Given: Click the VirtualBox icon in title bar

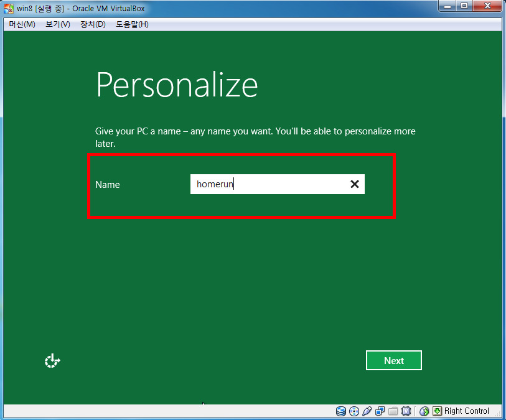Looking at the screenshot, I should [x=9, y=9].
